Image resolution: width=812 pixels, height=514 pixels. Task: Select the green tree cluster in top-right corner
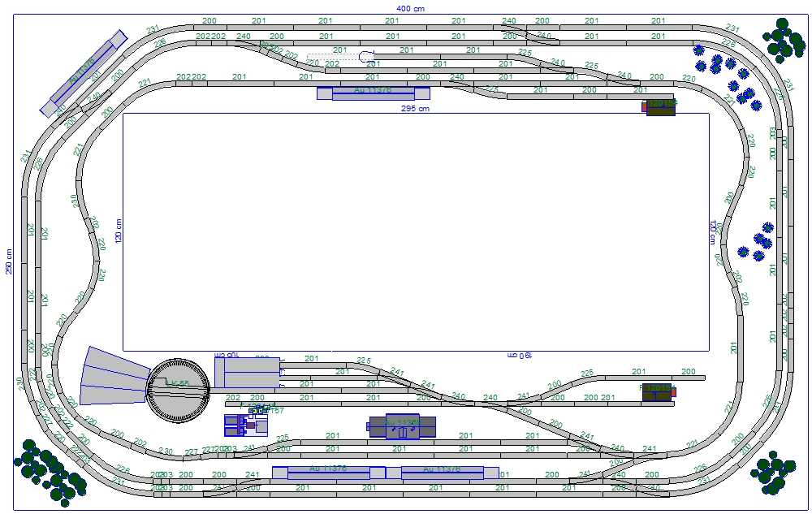(x=784, y=40)
